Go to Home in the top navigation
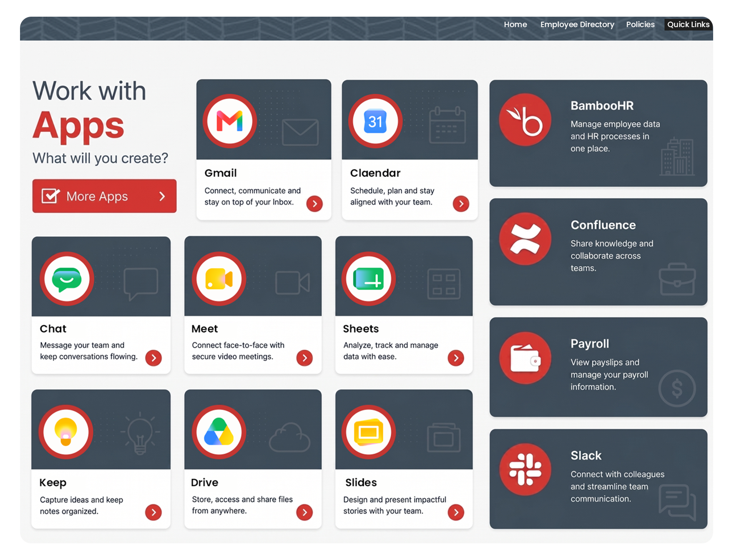Screen dimensions: 734x560 [515, 25]
